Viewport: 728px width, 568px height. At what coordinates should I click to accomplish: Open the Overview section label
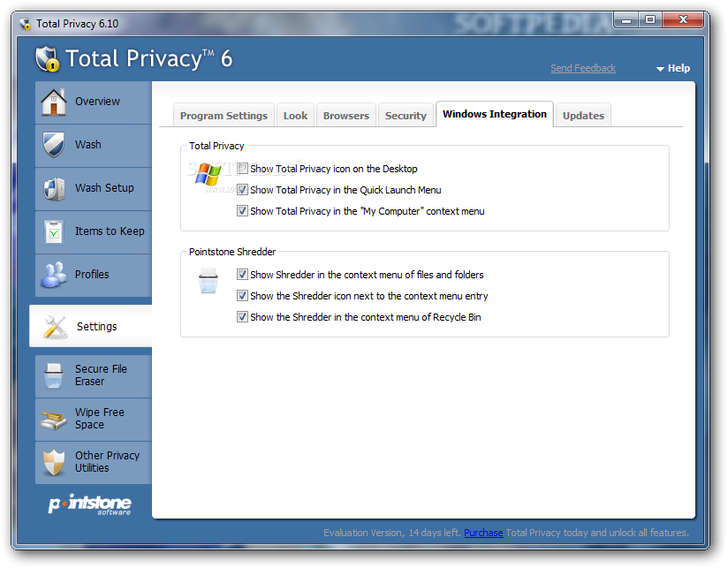pos(97,102)
